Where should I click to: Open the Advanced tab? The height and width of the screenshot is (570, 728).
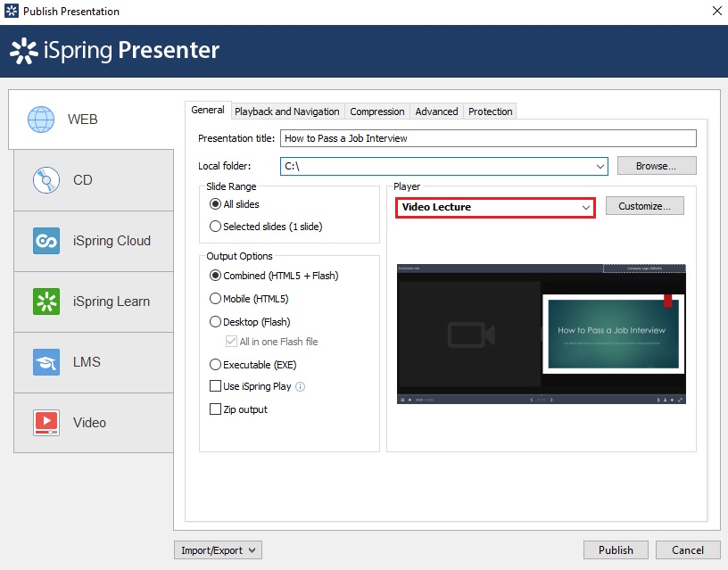click(436, 112)
